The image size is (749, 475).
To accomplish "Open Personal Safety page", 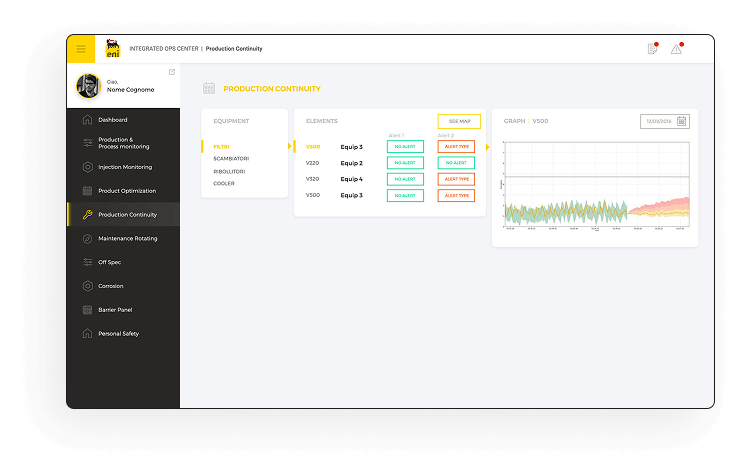I will [118, 333].
